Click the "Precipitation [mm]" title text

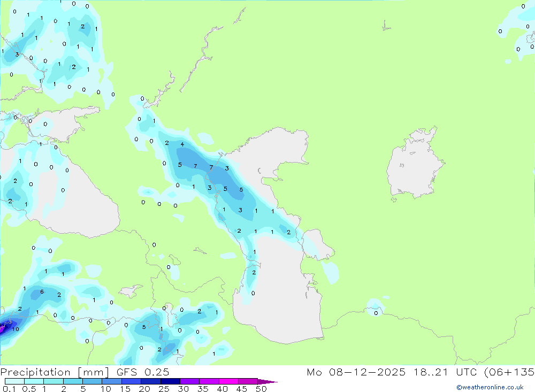click(x=55, y=372)
